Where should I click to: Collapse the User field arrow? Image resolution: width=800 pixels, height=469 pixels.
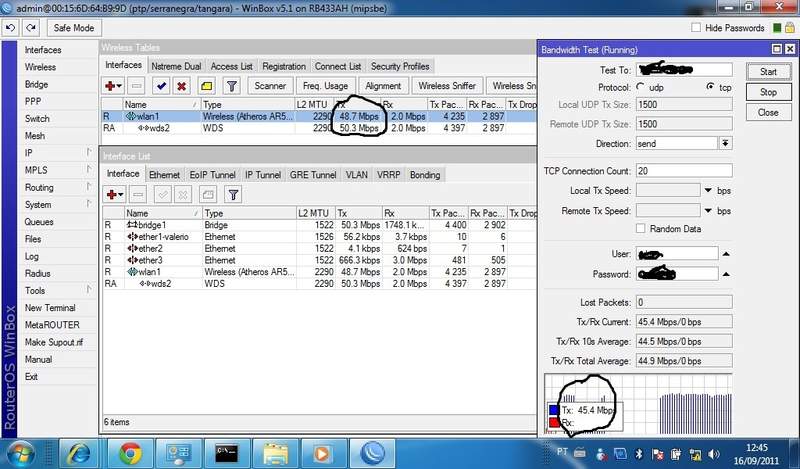point(726,254)
